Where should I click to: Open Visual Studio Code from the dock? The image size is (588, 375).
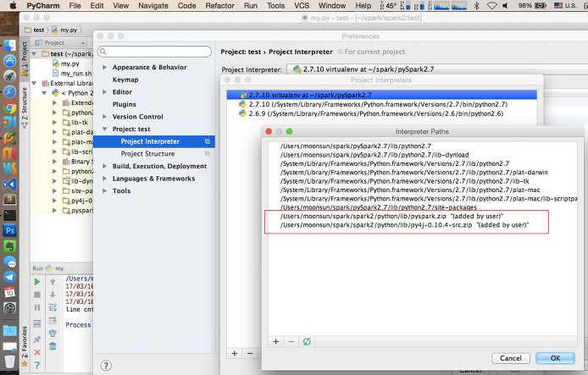[x=10, y=185]
